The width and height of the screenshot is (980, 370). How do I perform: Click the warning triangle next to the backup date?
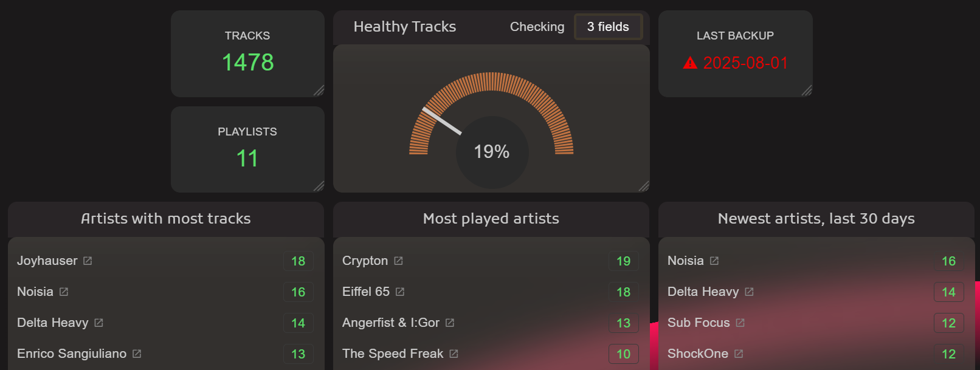(690, 63)
